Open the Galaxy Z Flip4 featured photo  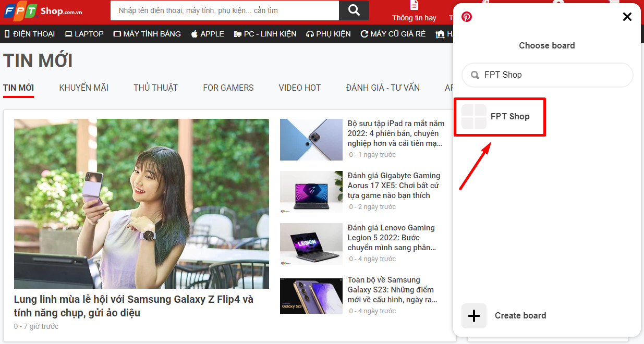(x=141, y=204)
